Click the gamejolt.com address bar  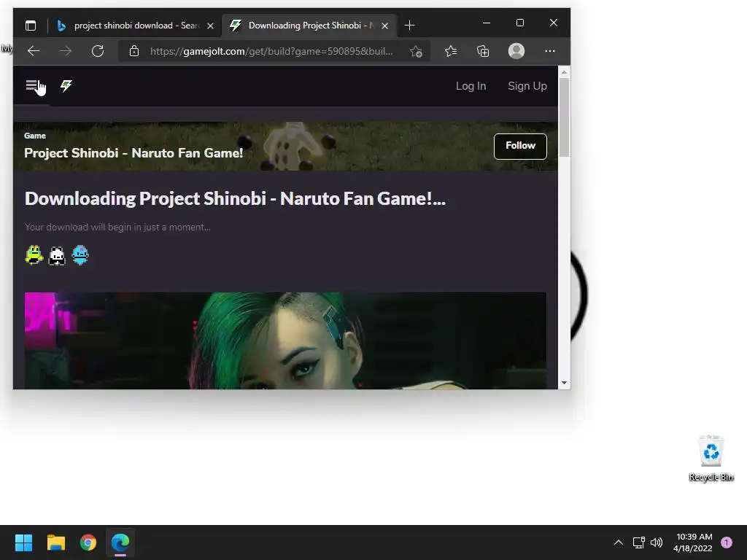coord(271,51)
